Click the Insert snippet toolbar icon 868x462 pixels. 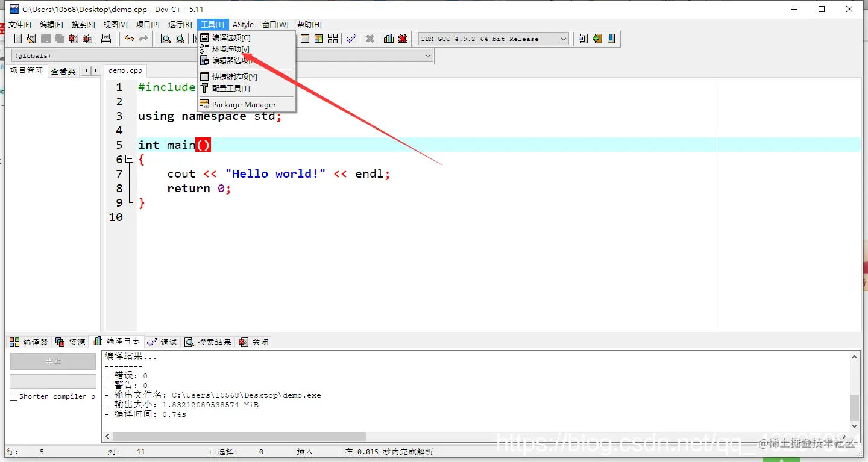583,39
